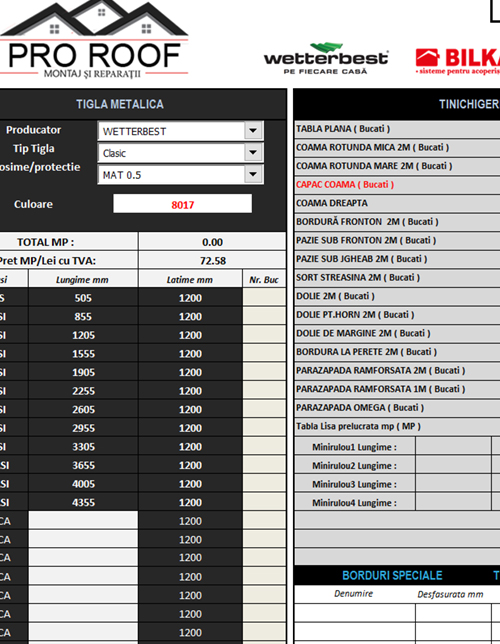
Task: Select PARAZAPADA RAMFORSATA 1M row
Action: (x=397, y=389)
